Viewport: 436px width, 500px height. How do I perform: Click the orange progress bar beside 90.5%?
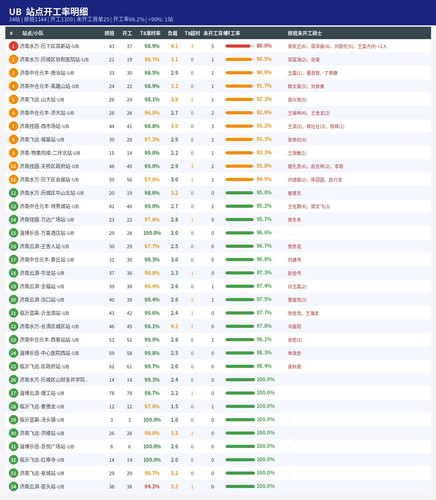(x=240, y=59)
